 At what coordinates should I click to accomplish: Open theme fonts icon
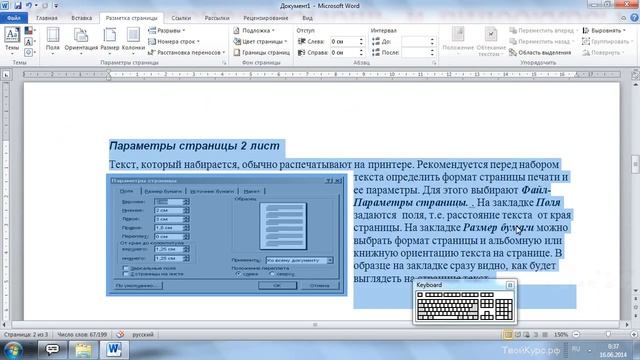coord(29,41)
